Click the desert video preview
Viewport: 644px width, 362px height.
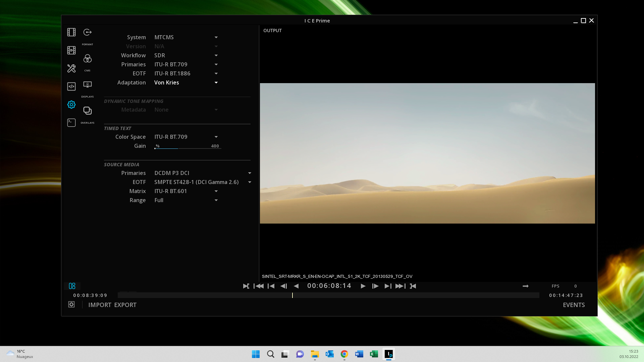(x=427, y=153)
